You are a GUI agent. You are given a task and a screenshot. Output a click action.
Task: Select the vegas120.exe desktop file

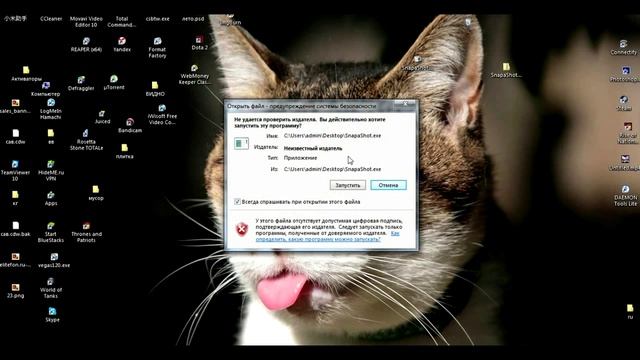click(x=54, y=260)
